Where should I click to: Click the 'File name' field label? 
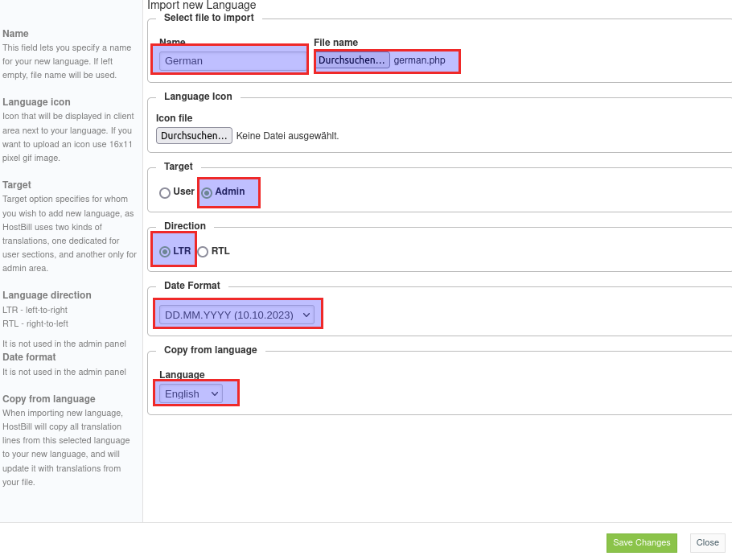click(x=335, y=43)
